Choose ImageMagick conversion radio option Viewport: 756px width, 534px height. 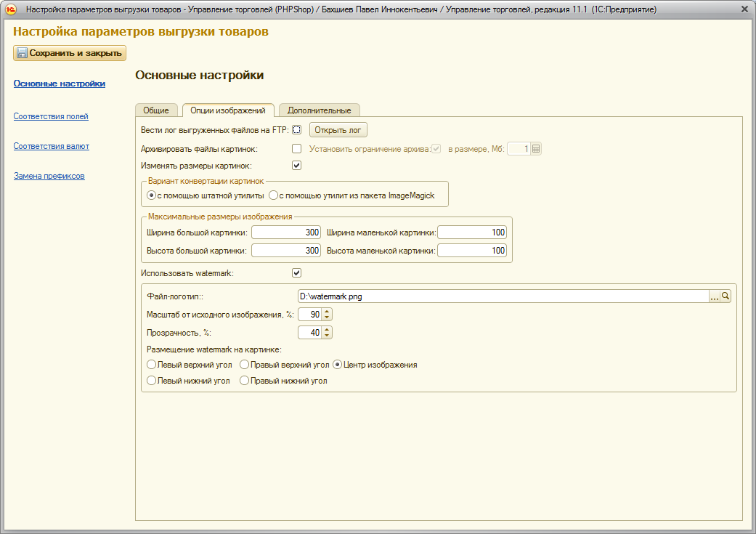(273, 195)
